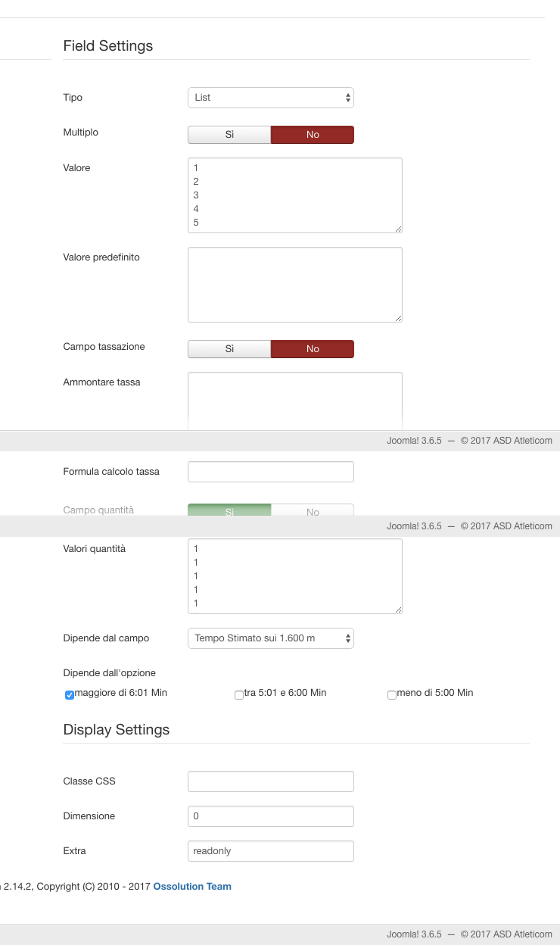Click the Dimensione field containing 0
Viewport: 560px width, 945px height.
pyautogui.click(x=270, y=816)
